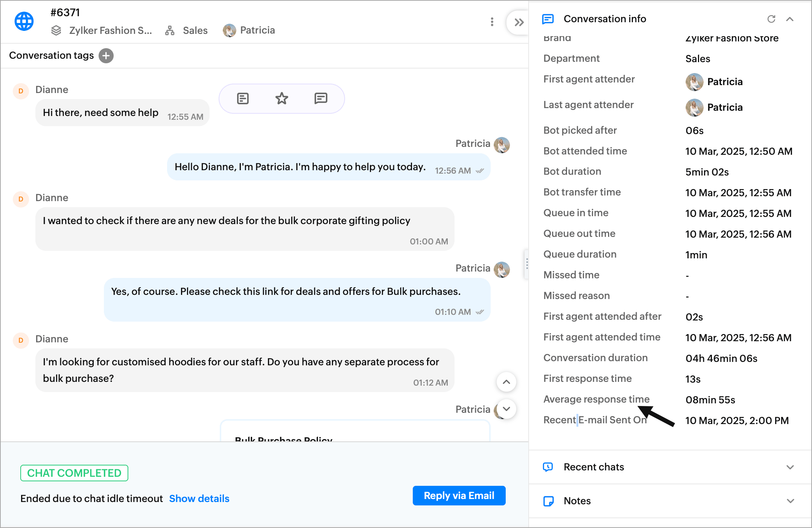Viewport: 812px width, 528px height.
Task: Add a conversation tag with plus icon
Action: 106,56
